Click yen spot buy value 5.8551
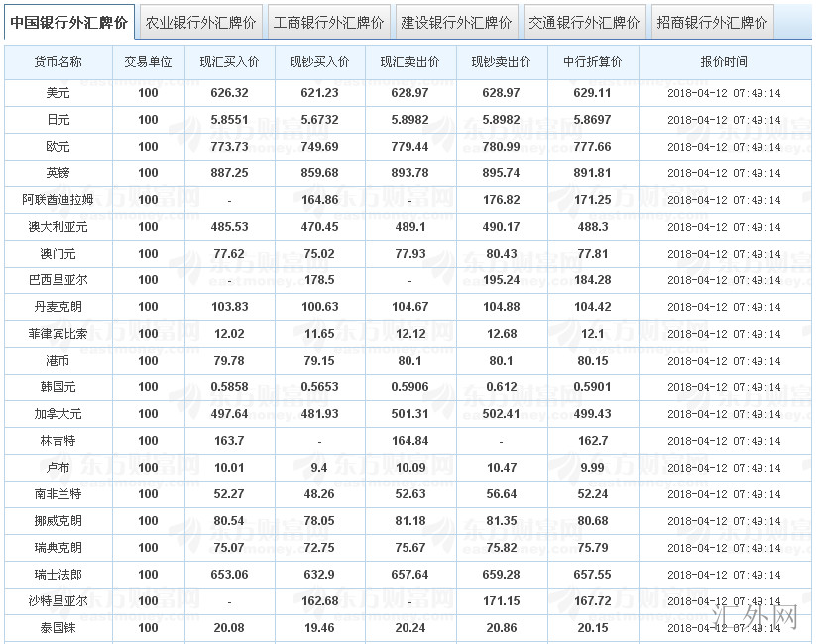This screenshot has width=816, height=644. pyautogui.click(x=229, y=120)
